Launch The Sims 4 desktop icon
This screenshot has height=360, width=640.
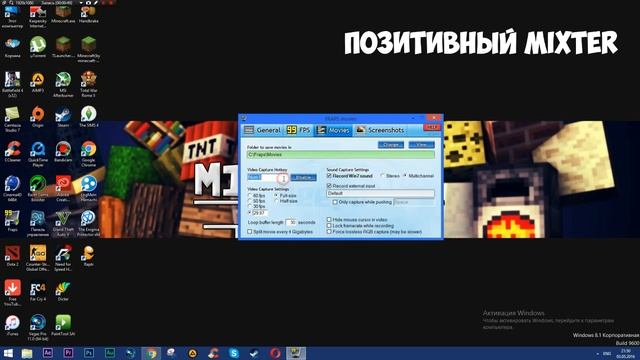coord(88,117)
